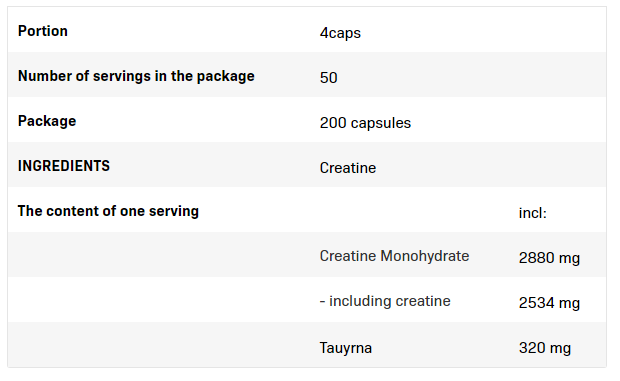
Task: Select the 50 servings value
Action: 329,78
